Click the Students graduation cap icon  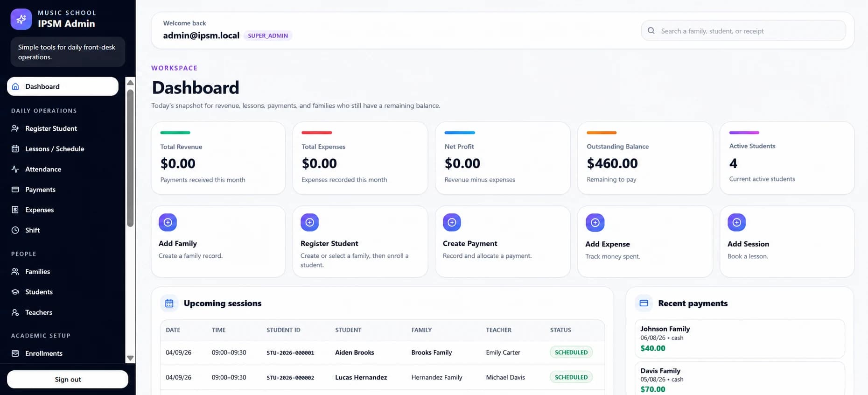(15, 292)
